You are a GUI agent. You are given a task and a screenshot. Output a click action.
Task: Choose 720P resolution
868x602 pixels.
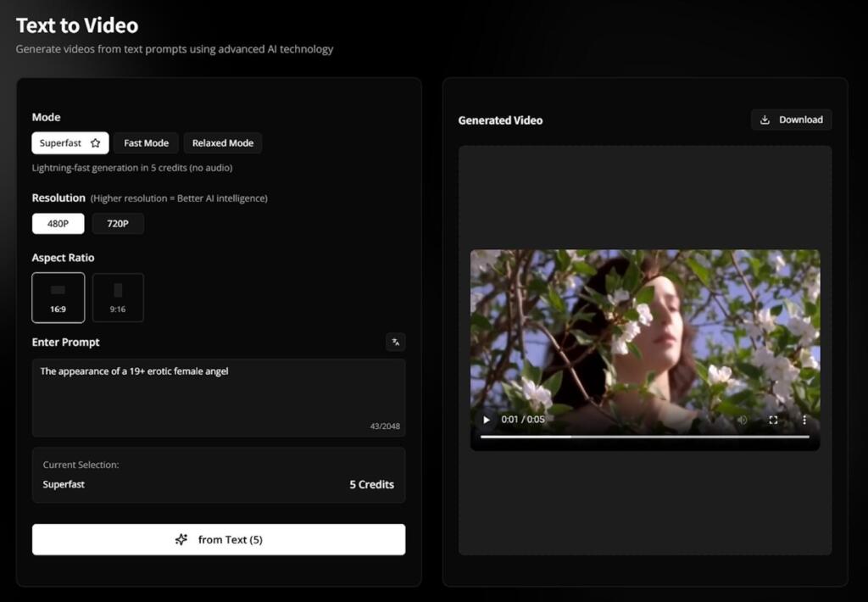coord(118,224)
